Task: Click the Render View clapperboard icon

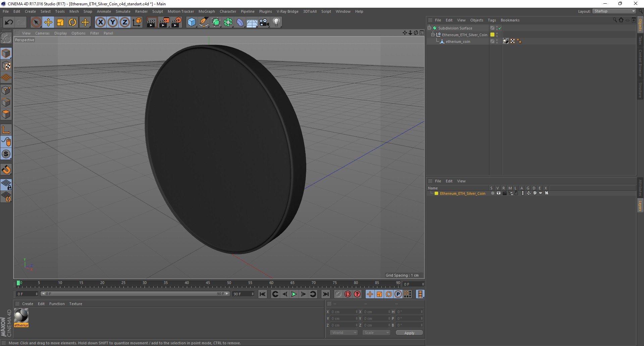Action: click(x=151, y=22)
